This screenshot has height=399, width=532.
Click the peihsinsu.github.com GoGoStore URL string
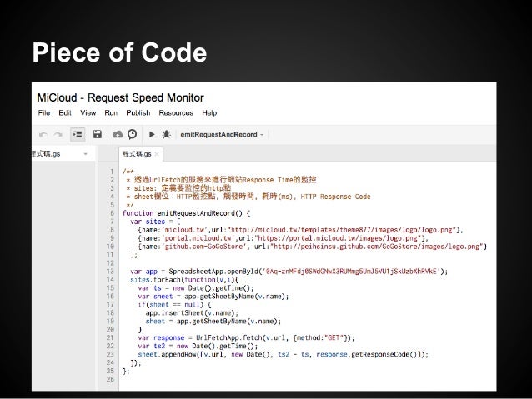point(377,247)
